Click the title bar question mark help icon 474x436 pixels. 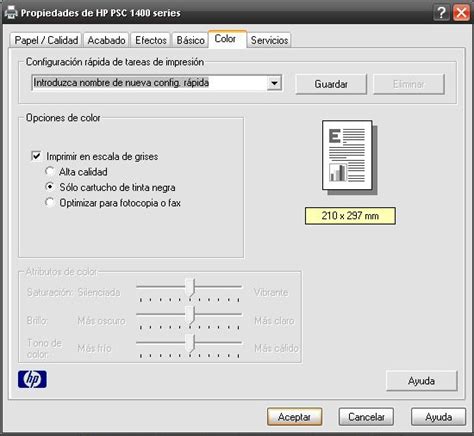pyautogui.click(x=441, y=13)
